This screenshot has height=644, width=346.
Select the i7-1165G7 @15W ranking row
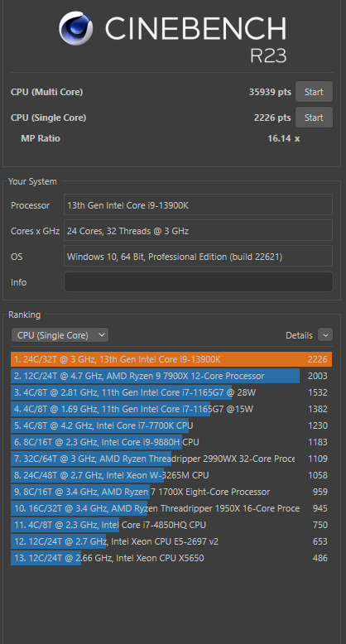point(171,409)
